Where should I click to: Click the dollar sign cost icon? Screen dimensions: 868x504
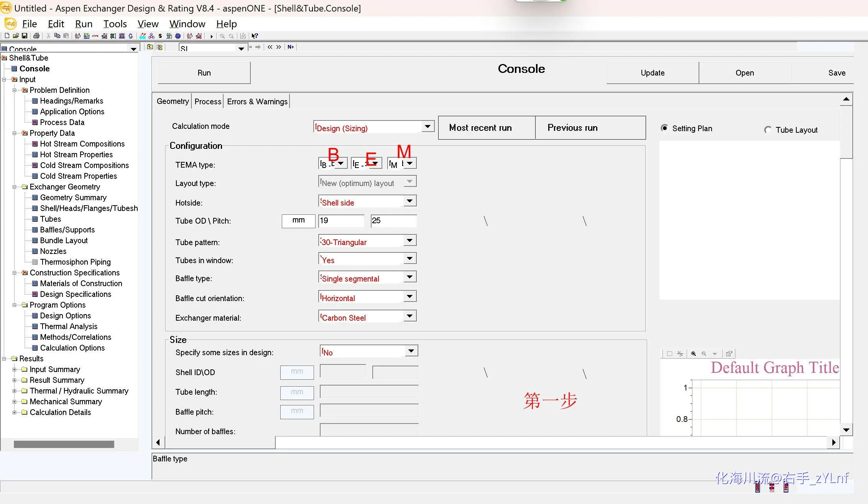(x=160, y=36)
